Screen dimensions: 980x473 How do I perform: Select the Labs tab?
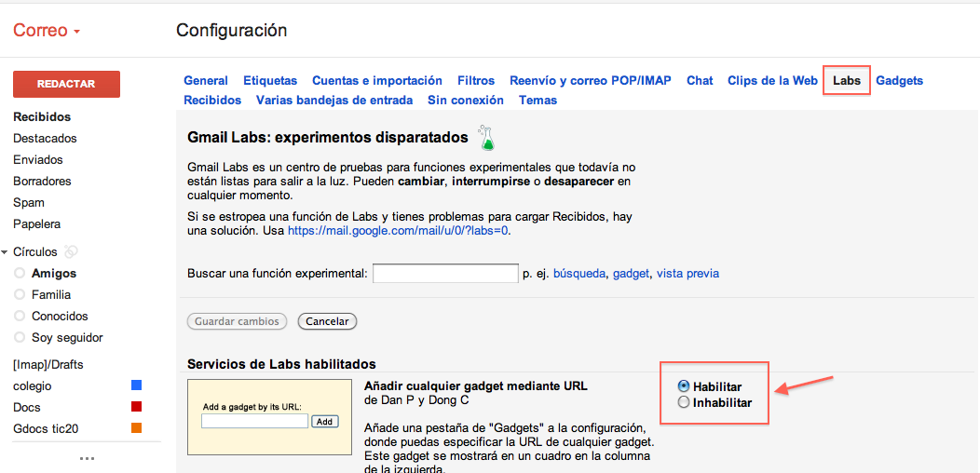pos(847,81)
